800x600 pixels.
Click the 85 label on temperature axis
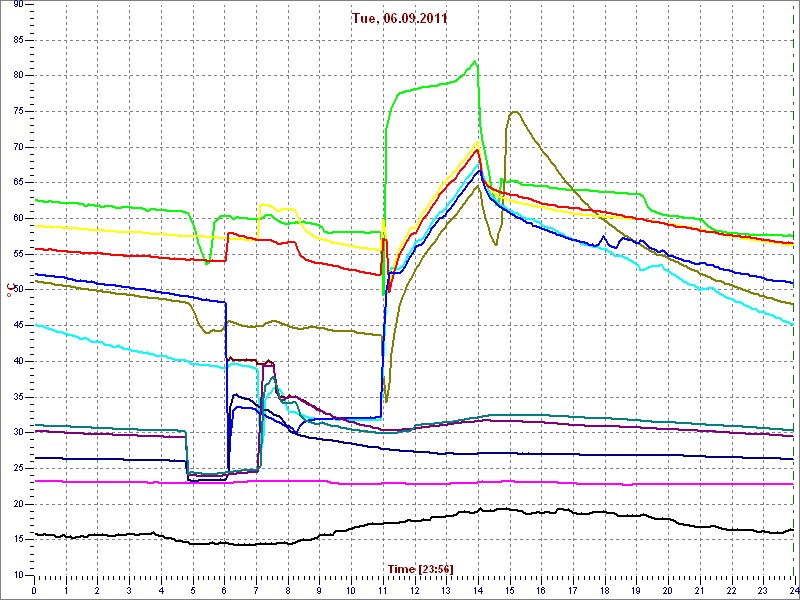point(18,40)
